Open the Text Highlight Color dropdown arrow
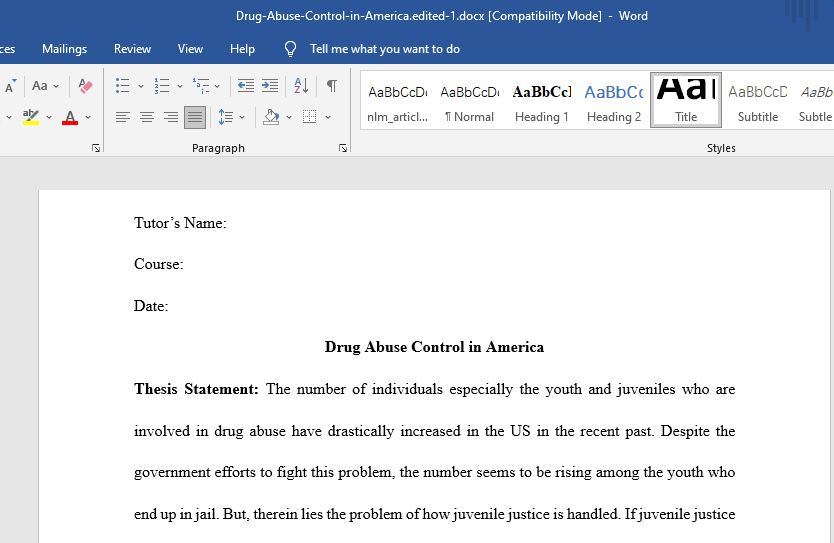The width and height of the screenshot is (834, 543). coord(49,117)
